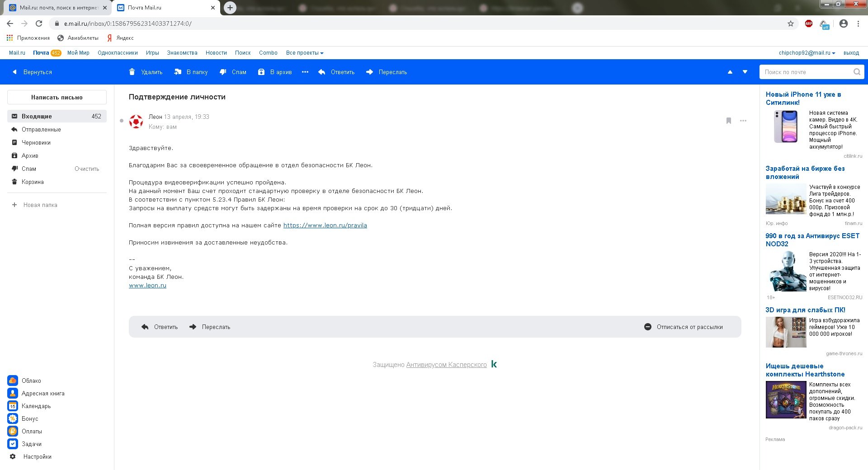Open the Облако cloud icon in sidebar
This screenshot has width=868, height=470.
13,381
